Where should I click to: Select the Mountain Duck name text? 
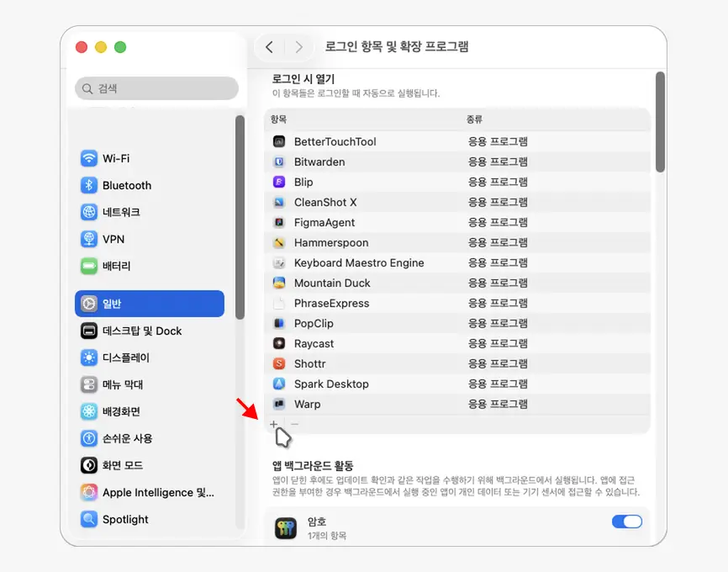click(332, 283)
